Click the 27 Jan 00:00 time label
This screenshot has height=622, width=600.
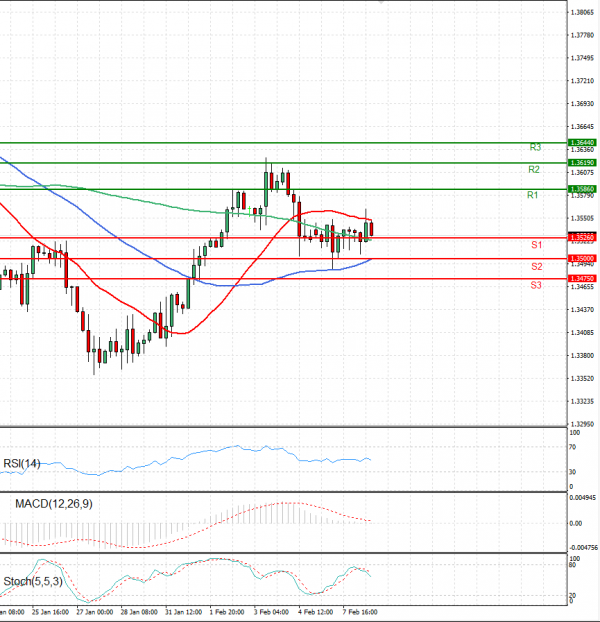pyautogui.click(x=94, y=612)
